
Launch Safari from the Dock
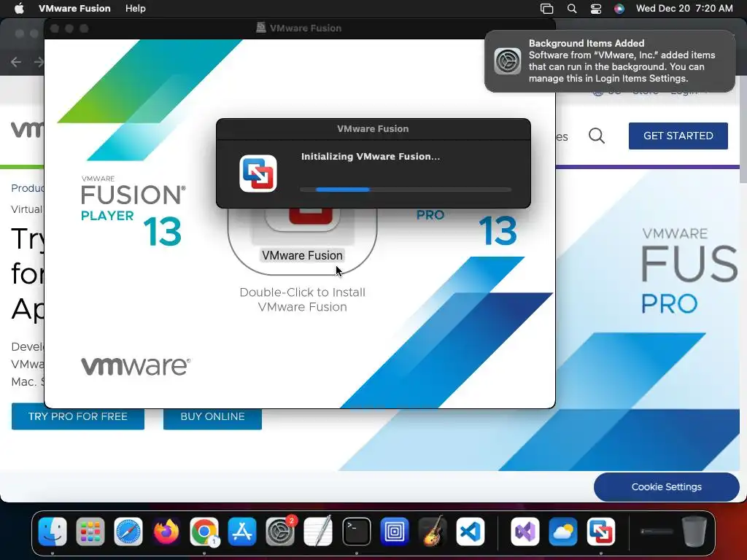[x=128, y=532]
